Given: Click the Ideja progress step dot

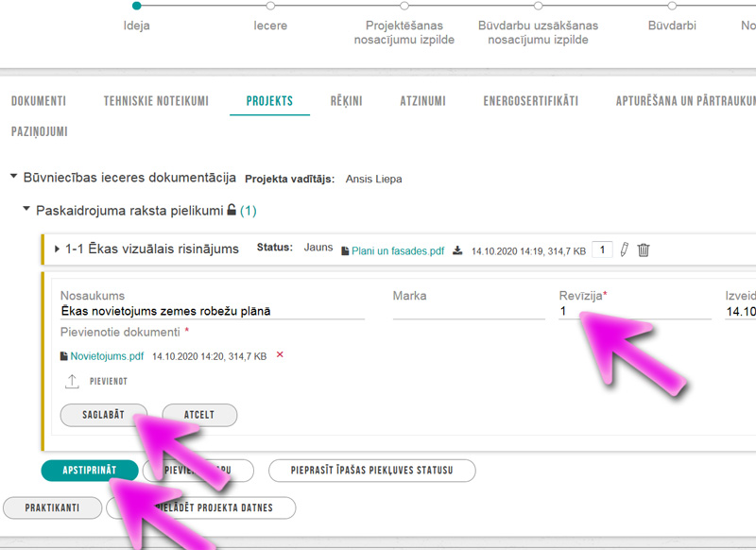Looking at the screenshot, I should pos(137,6).
